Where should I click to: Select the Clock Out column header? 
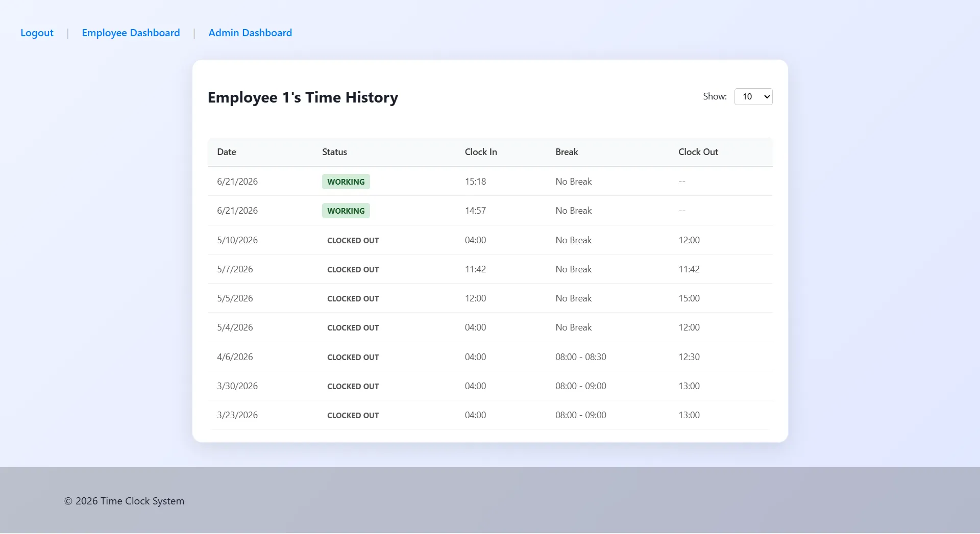coord(698,152)
